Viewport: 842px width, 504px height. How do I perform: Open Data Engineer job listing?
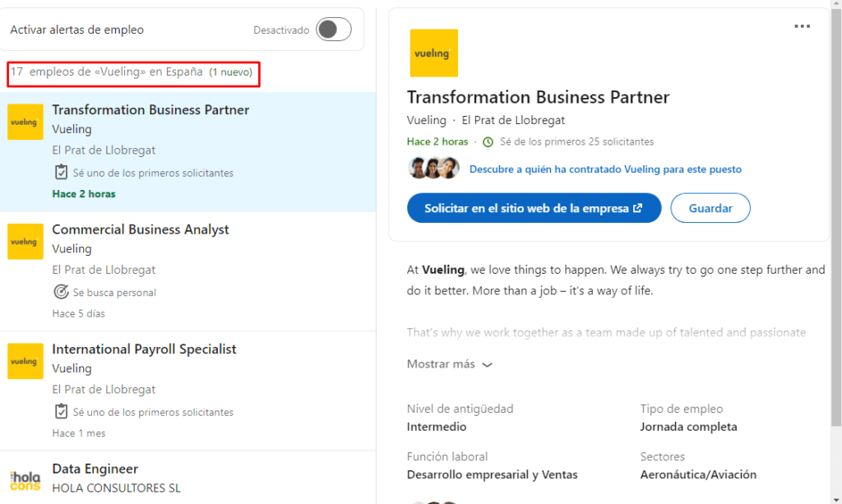click(95, 469)
